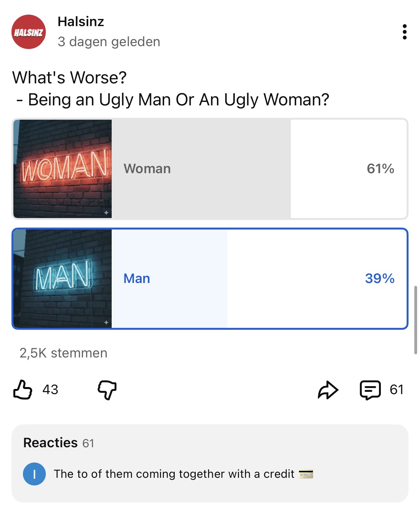Open comments via speech bubble icon

pyautogui.click(x=370, y=390)
